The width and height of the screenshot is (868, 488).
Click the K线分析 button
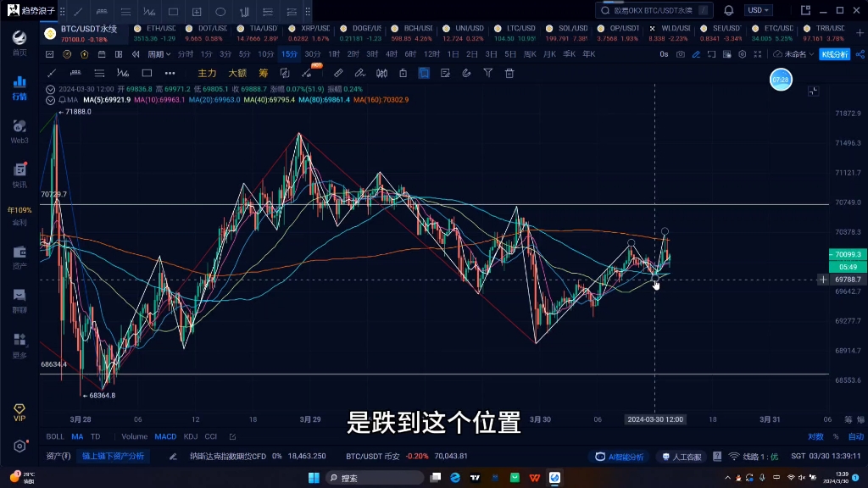tap(834, 54)
